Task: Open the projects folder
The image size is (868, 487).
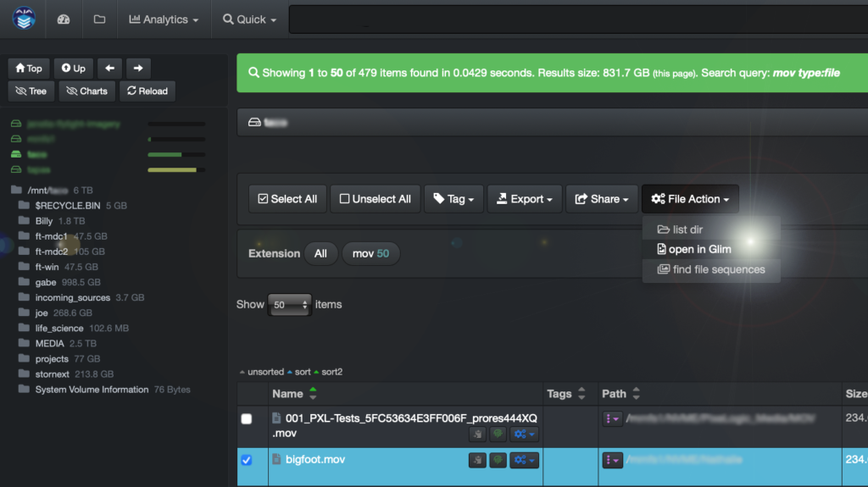Action: coord(52,358)
